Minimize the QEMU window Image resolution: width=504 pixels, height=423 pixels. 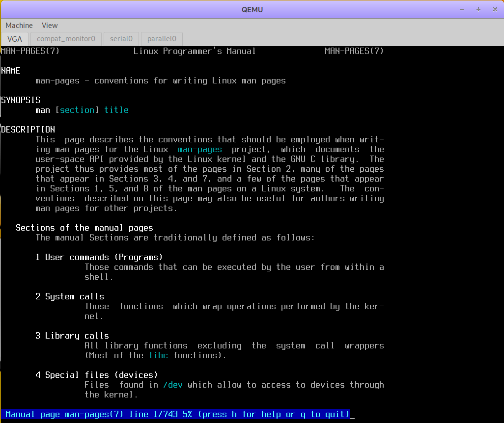[x=462, y=9]
